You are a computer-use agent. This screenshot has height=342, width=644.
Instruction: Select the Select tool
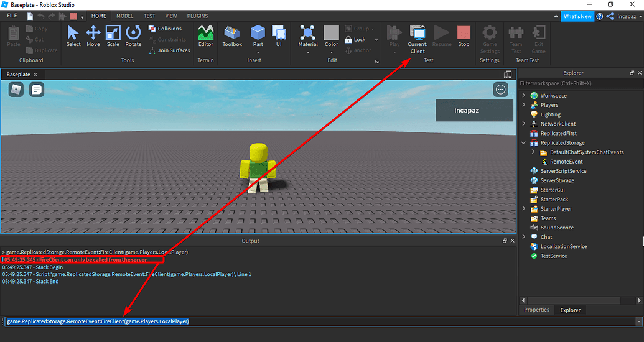tap(73, 36)
